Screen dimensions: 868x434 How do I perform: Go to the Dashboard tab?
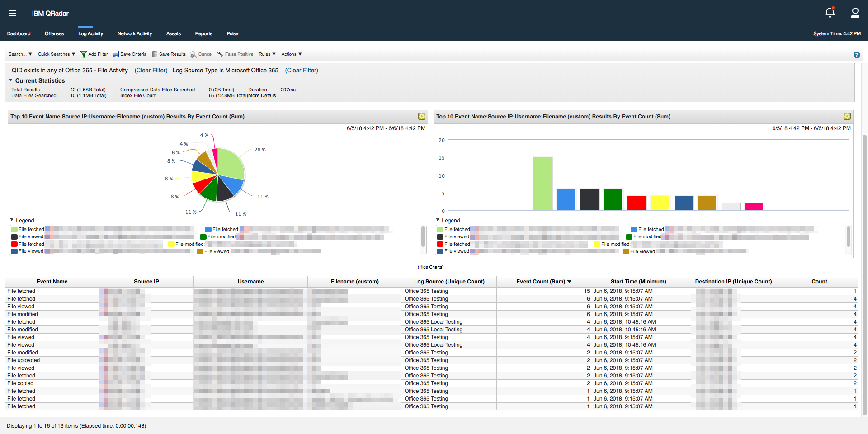(19, 33)
